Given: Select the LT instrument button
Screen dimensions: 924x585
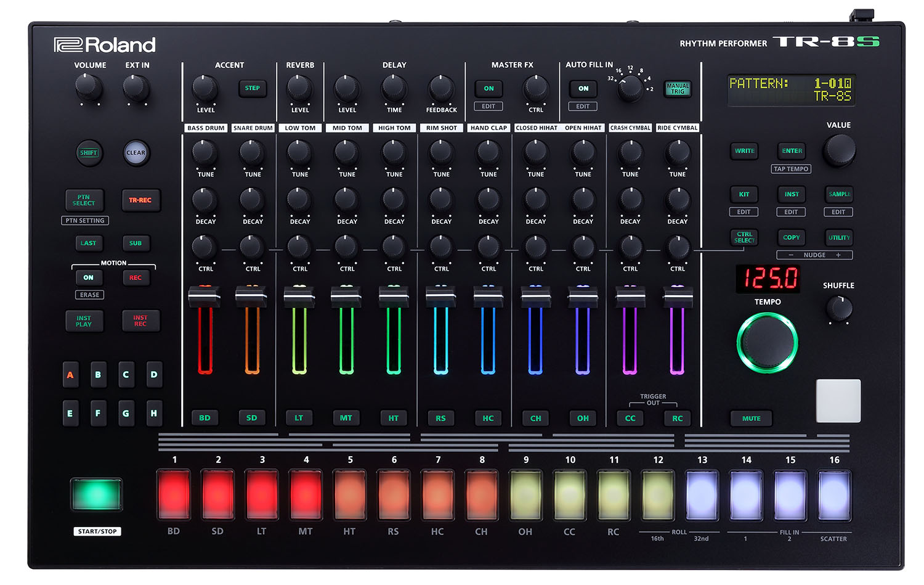Looking at the screenshot, I should tap(299, 418).
